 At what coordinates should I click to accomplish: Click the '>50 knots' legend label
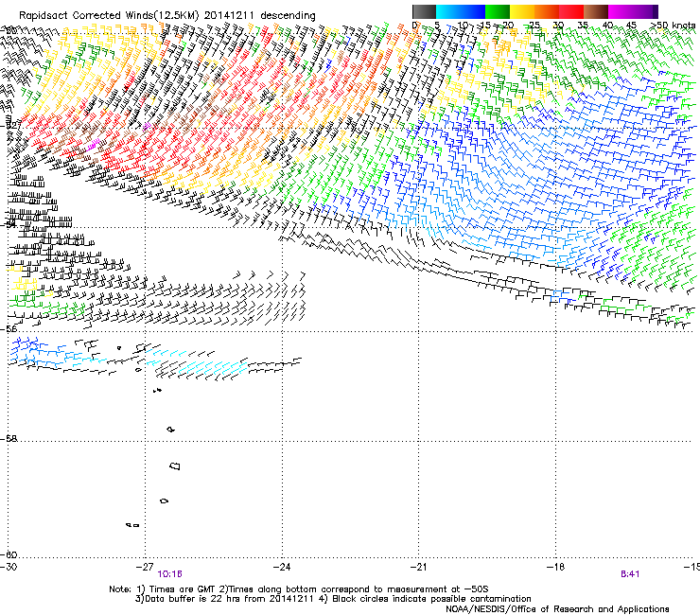[673, 25]
